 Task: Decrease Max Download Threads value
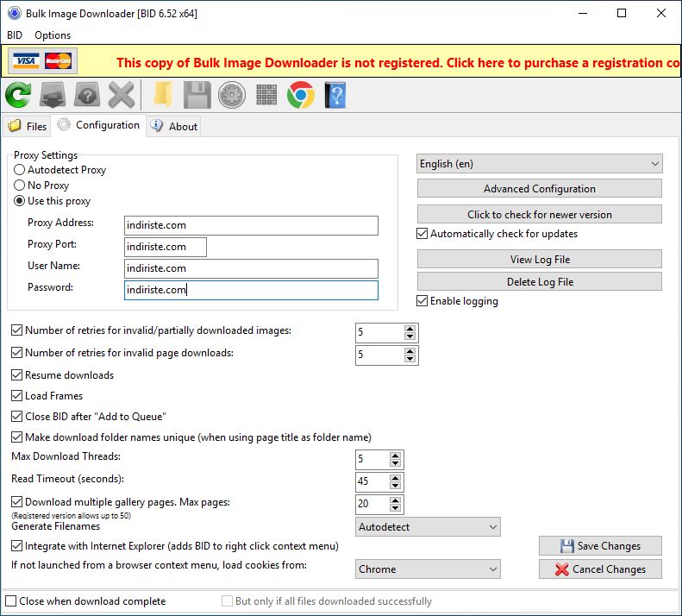(x=395, y=462)
